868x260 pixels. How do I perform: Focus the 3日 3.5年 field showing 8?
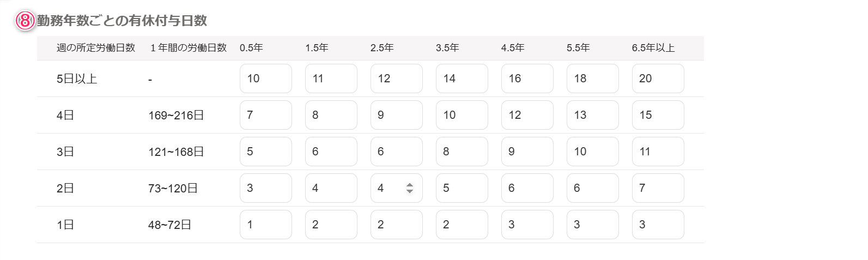click(x=462, y=152)
